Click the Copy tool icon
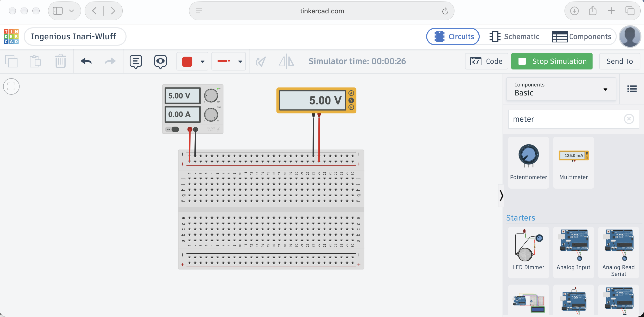This screenshot has height=317, width=644. click(11, 61)
